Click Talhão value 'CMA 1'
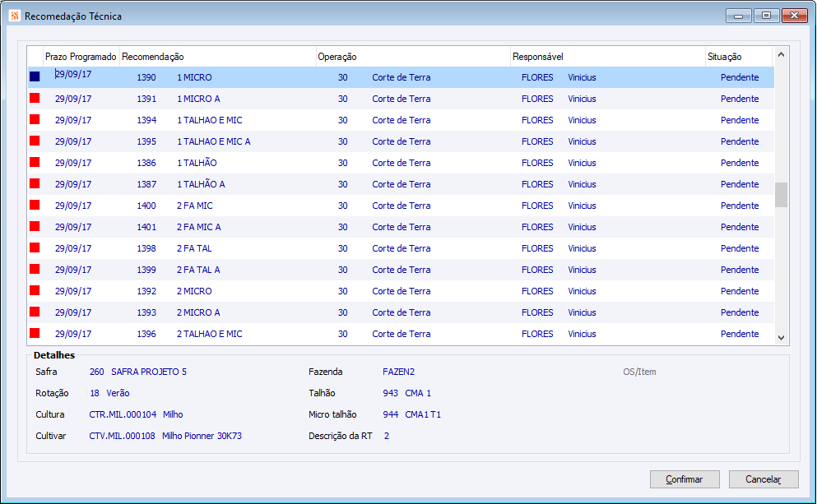This screenshot has width=817, height=504. [419, 393]
